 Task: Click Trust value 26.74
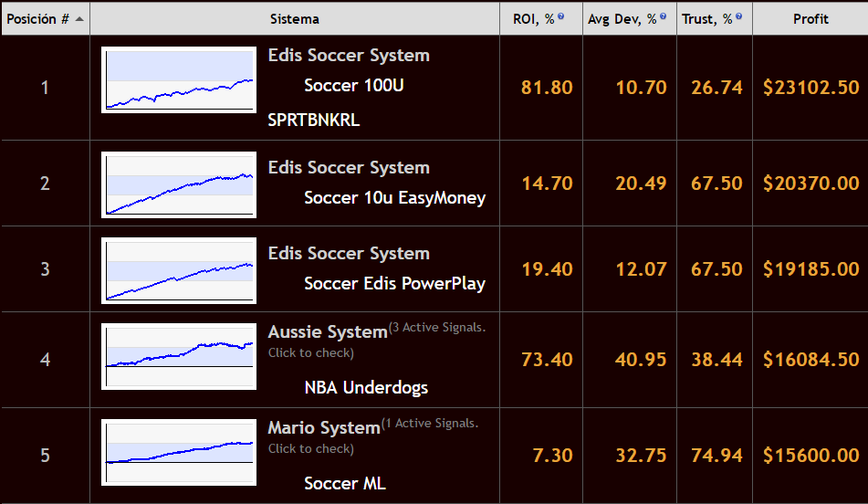click(x=716, y=88)
